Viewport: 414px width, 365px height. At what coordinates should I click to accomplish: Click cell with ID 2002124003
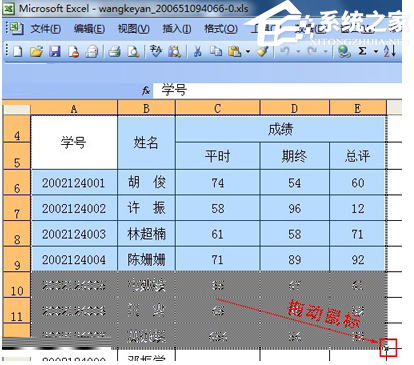[x=74, y=234]
